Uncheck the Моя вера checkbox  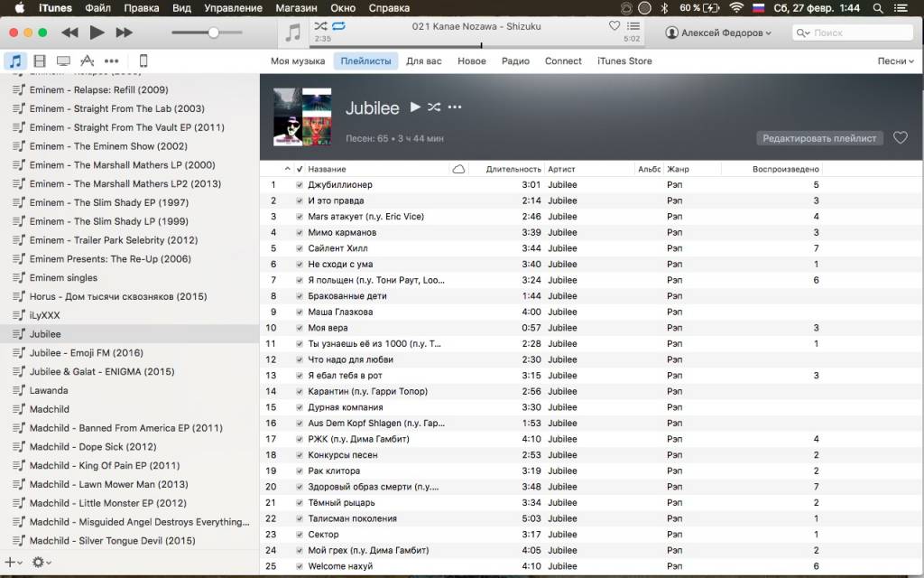pyautogui.click(x=300, y=329)
